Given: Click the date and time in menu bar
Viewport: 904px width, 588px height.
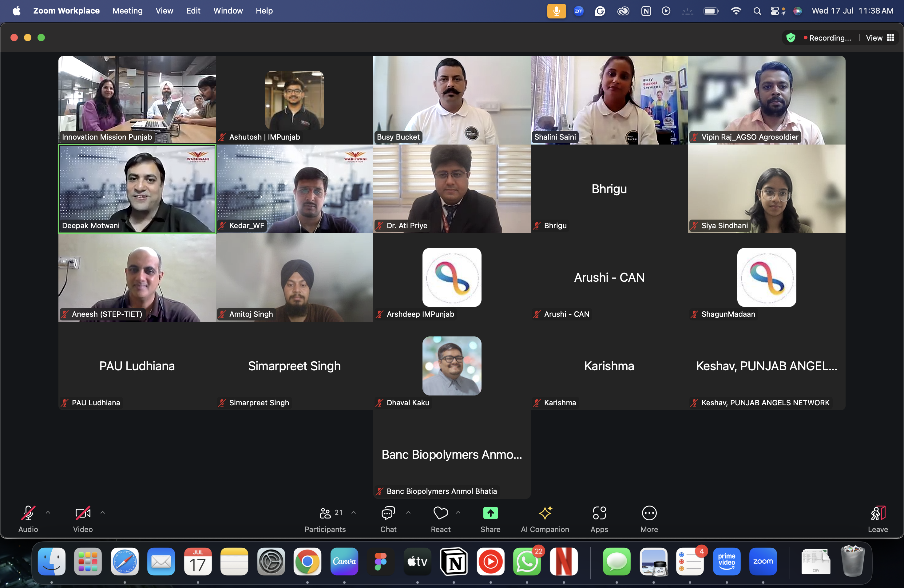Looking at the screenshot, I should point(852,11).
